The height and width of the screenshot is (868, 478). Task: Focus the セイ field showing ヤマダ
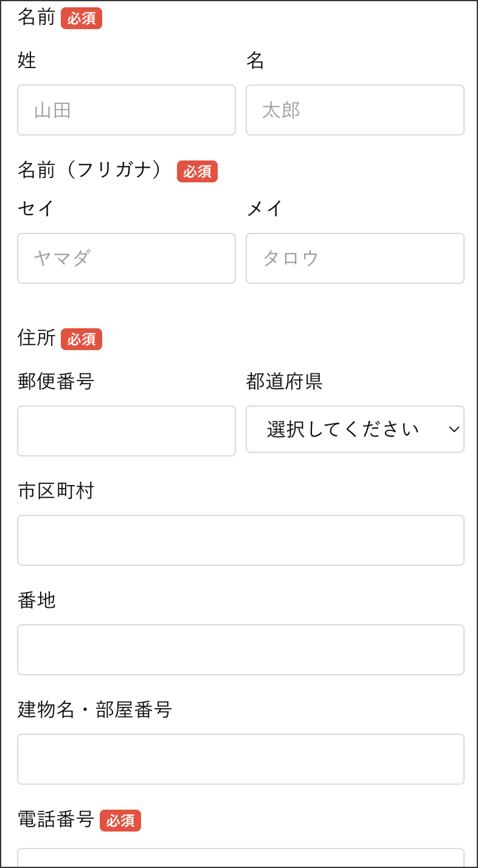click(x=126, y=258)
